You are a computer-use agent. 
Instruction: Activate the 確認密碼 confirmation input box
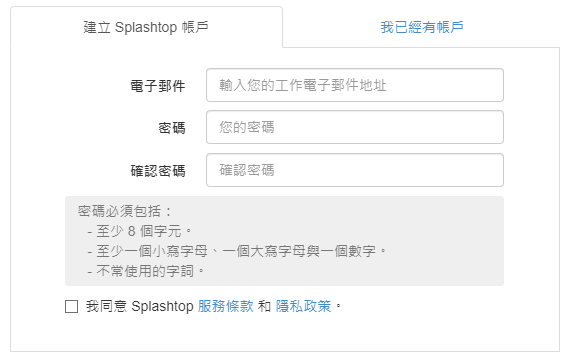355,170
